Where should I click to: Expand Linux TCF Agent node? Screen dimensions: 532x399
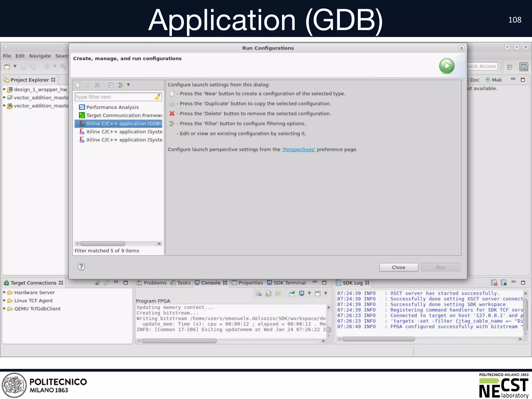4,300
